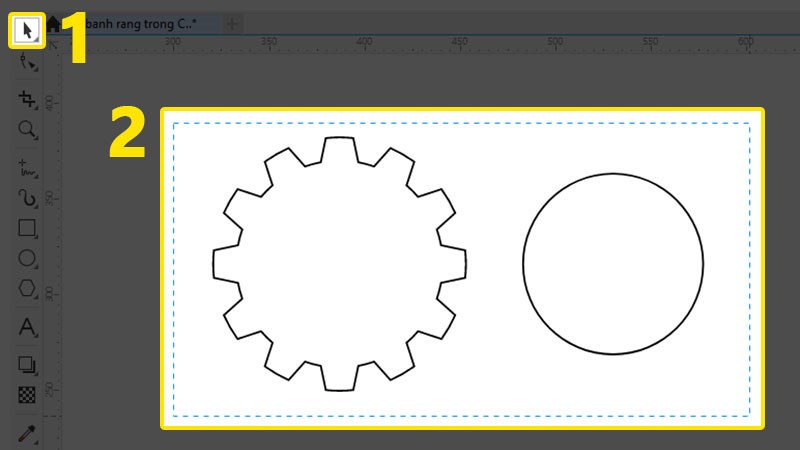
Task: Select the Color Eyedropper tool
Action: tap(27, 434)
